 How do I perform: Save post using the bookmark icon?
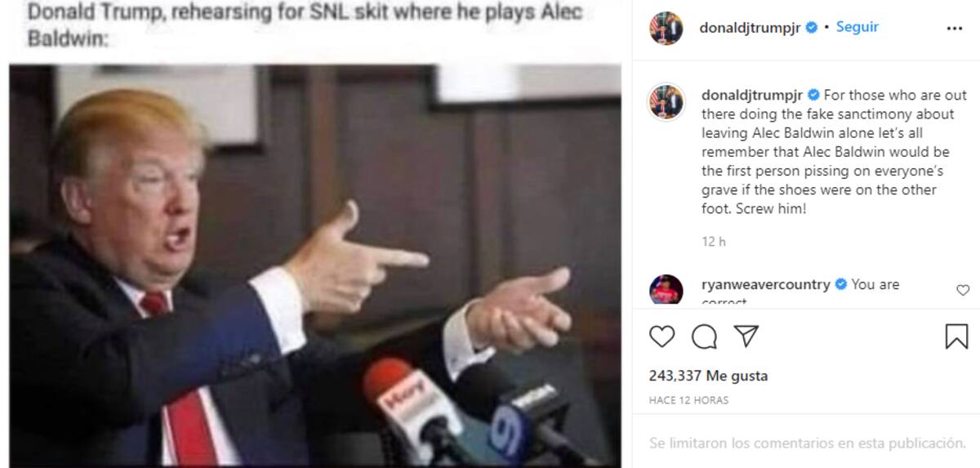pyautogui.click(x=956, y=337)
